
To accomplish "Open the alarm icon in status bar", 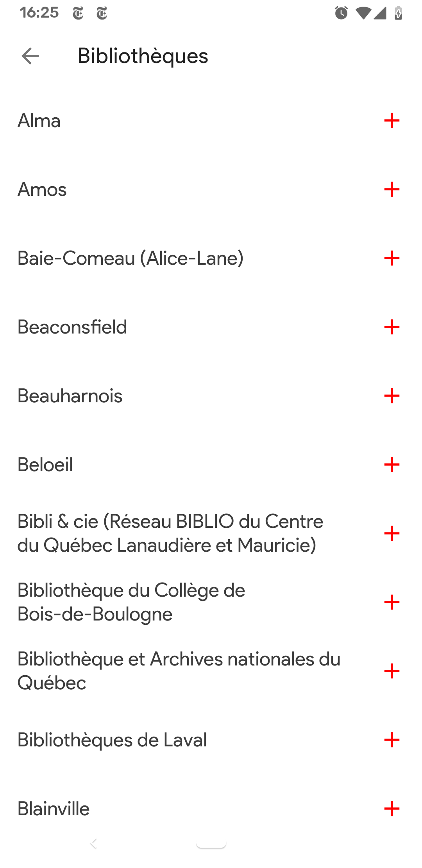I will (x=341, y=13).
